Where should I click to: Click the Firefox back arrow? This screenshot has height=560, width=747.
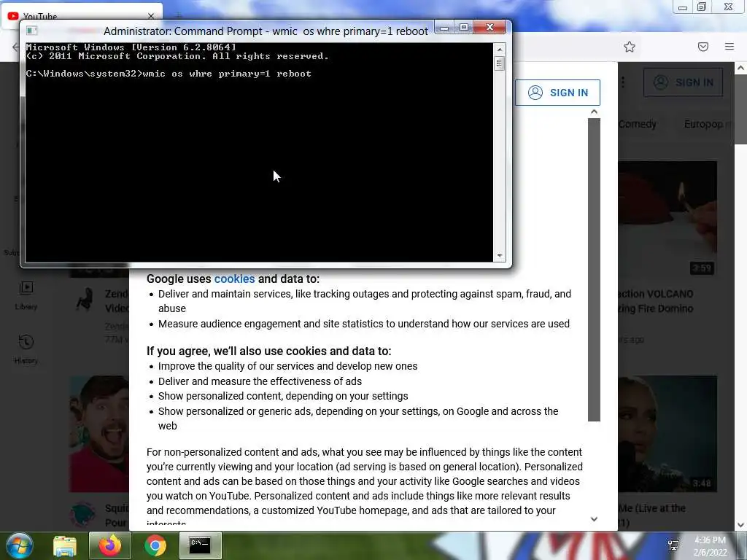(x=15, y=47)
